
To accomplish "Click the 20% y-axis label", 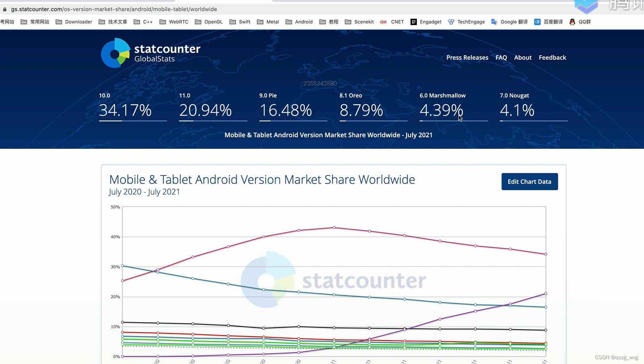I will coord(115,297).
